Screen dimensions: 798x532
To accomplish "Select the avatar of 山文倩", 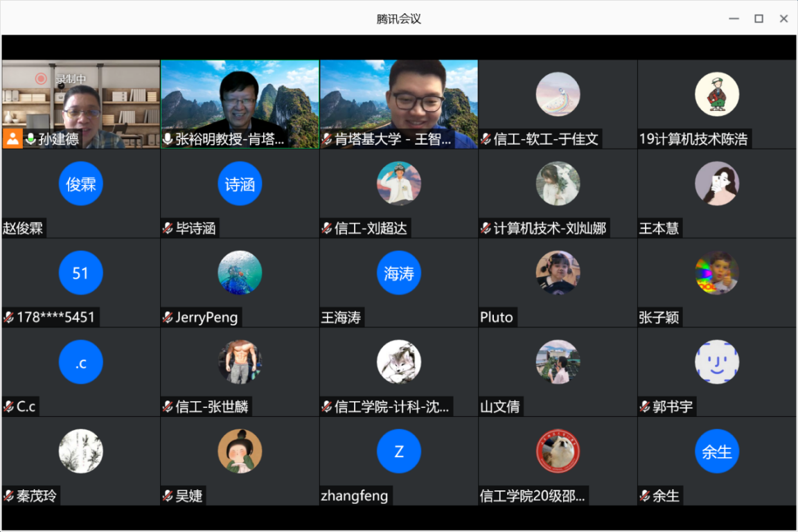I will pos(558,362).
